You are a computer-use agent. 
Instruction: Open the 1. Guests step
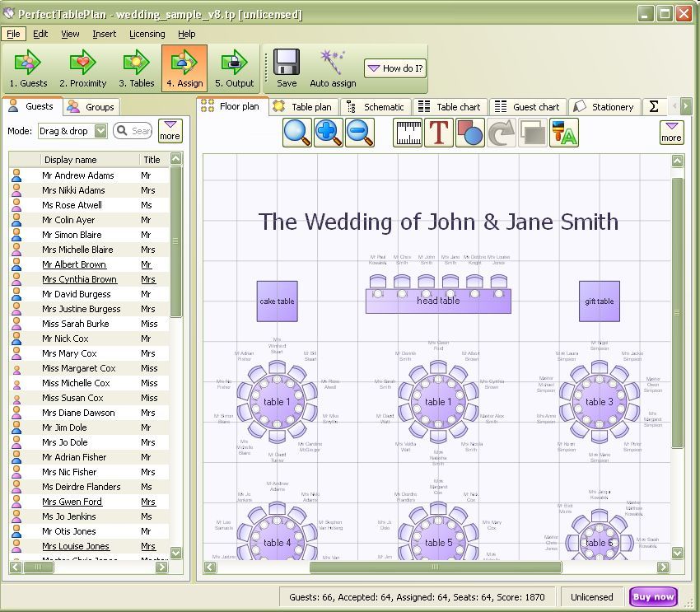tap(28, 68)
